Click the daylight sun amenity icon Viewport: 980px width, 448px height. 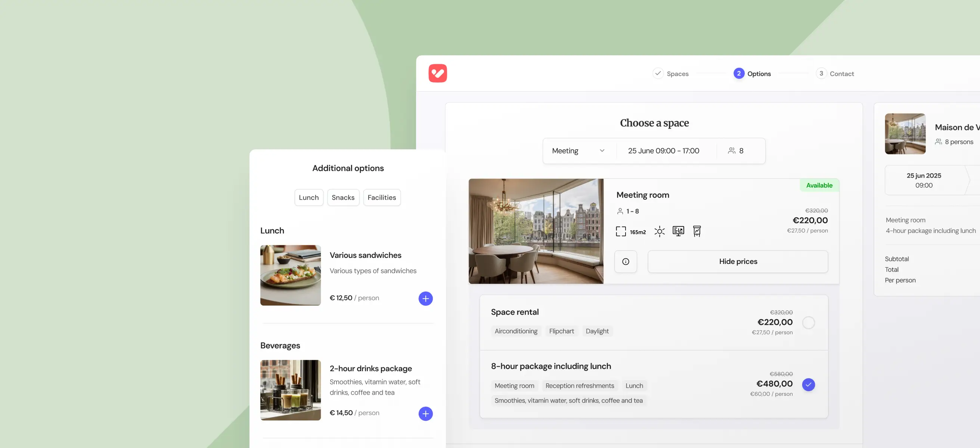[x=659, y=231]
